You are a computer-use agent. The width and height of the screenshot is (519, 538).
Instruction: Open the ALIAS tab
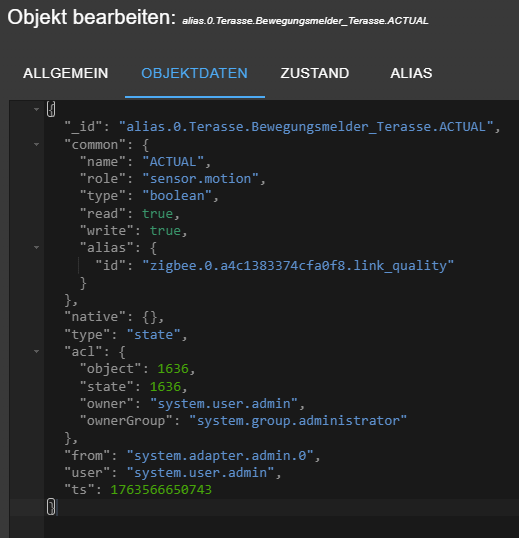[411, 73]
